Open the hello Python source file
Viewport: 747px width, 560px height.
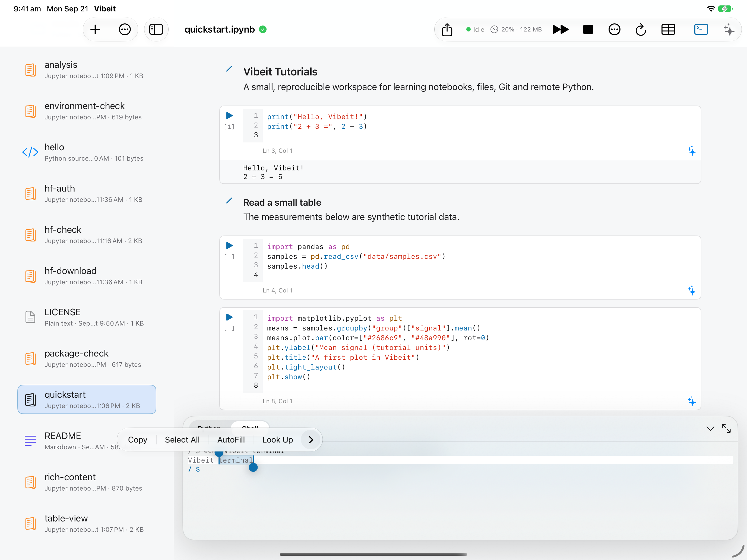[87, 152]
